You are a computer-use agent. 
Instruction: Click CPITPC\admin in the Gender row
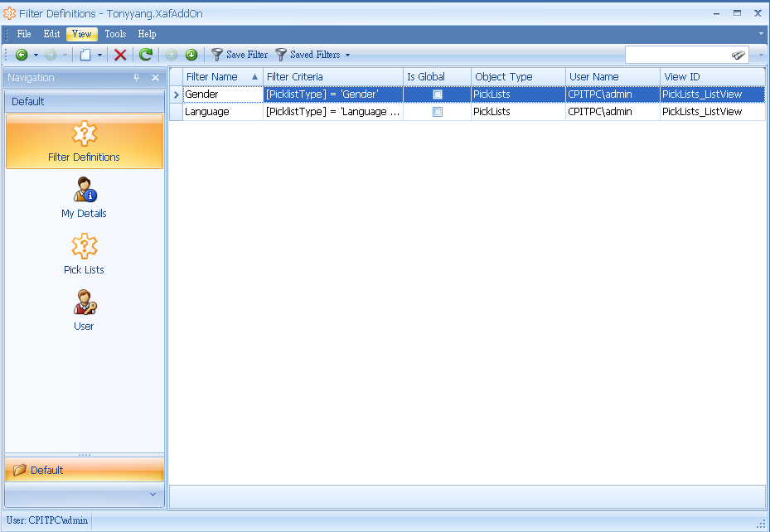click(613, 94)
